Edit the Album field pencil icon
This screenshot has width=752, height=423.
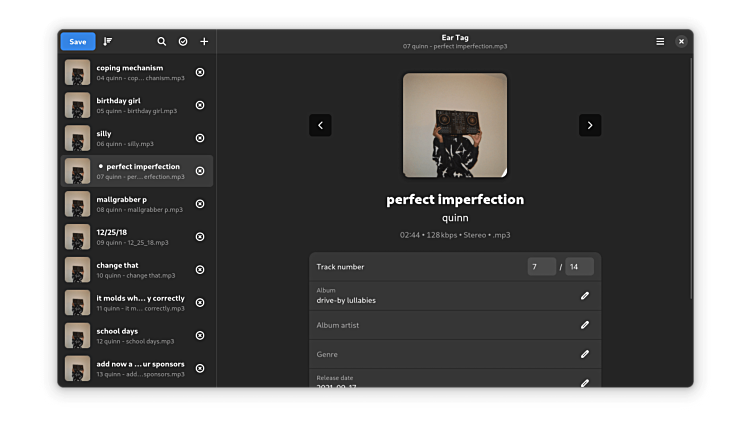(x=585, y=295)
